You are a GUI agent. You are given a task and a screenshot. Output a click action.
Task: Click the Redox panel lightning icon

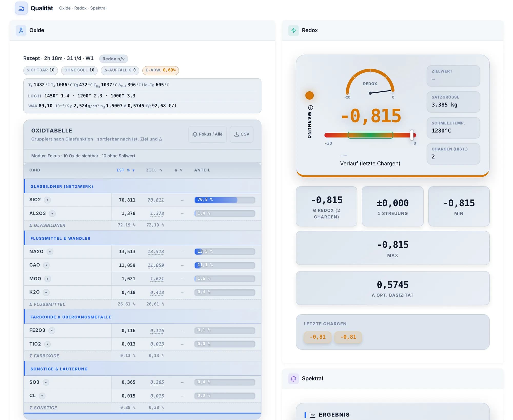pos(293,30)
